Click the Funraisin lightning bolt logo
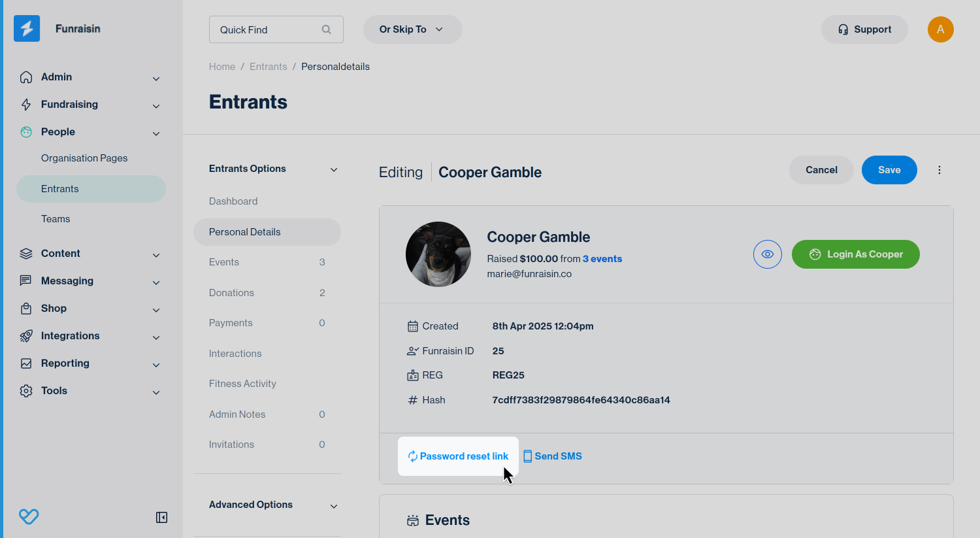The width and height of the screenshot is (980, 538). (27, 29)
